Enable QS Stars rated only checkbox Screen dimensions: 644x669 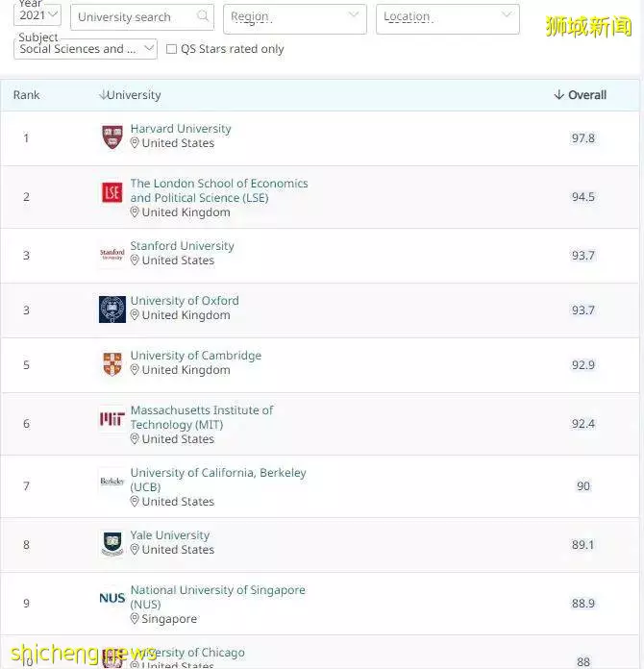tap(171, 49)
